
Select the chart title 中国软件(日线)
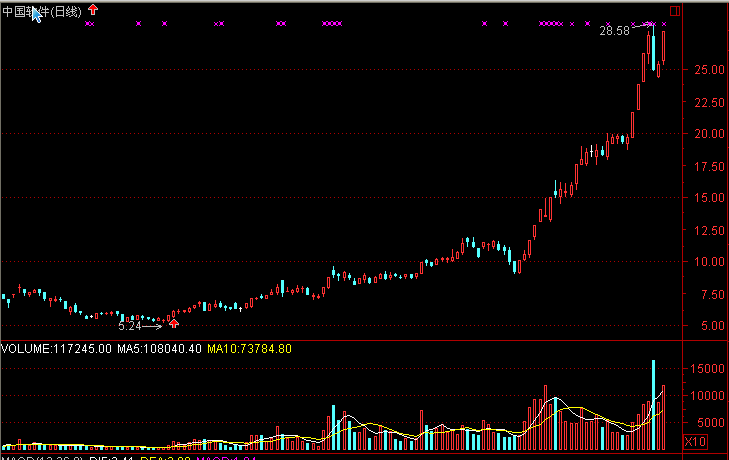click(42, 11)
